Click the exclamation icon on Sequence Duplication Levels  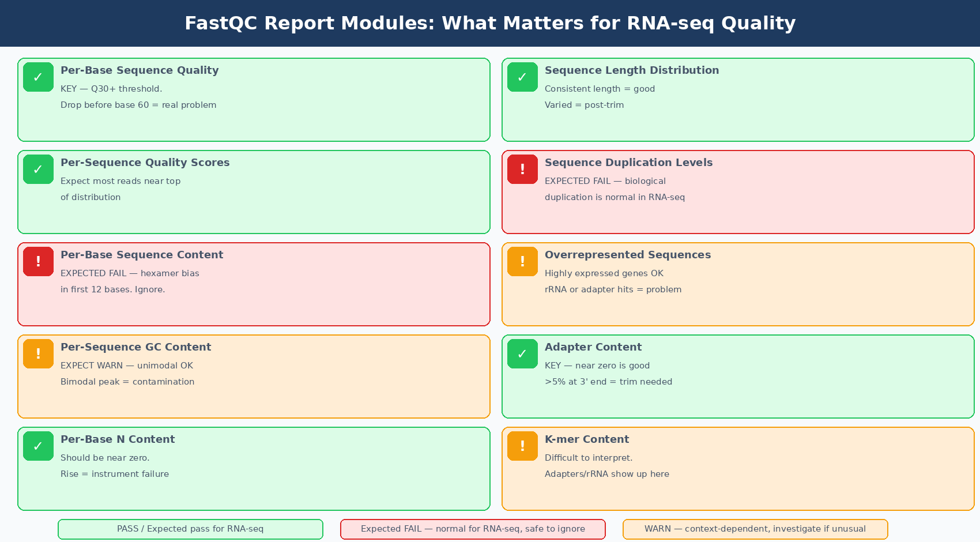click(x=522, y=169)
